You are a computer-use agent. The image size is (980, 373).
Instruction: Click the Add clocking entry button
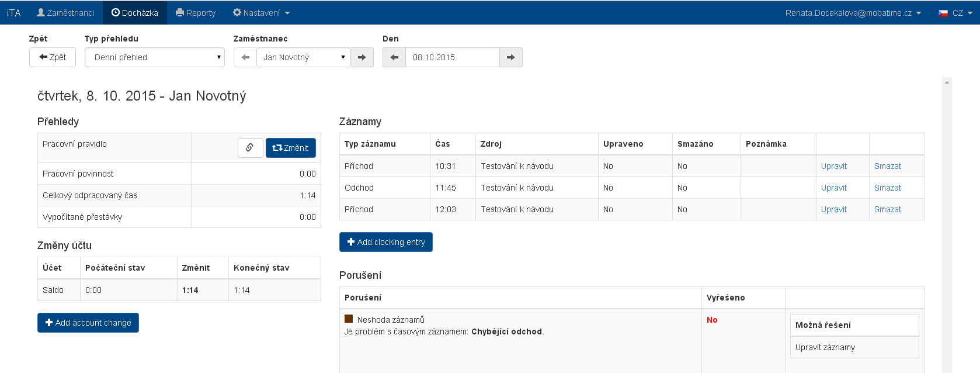386,242
